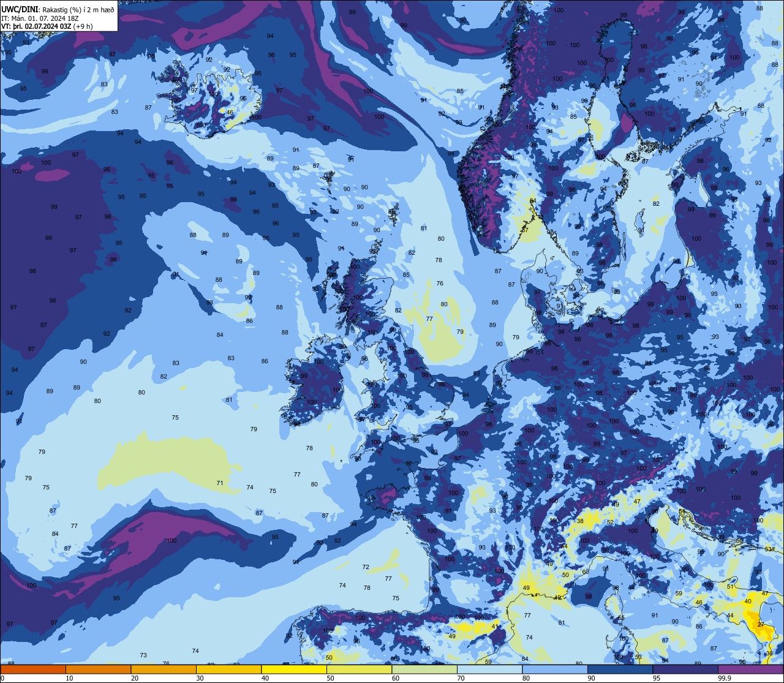Click the dark navy 95–99.9 legend swatch
Viewport: 784px width, 683px height.
[x=685, y=670]
